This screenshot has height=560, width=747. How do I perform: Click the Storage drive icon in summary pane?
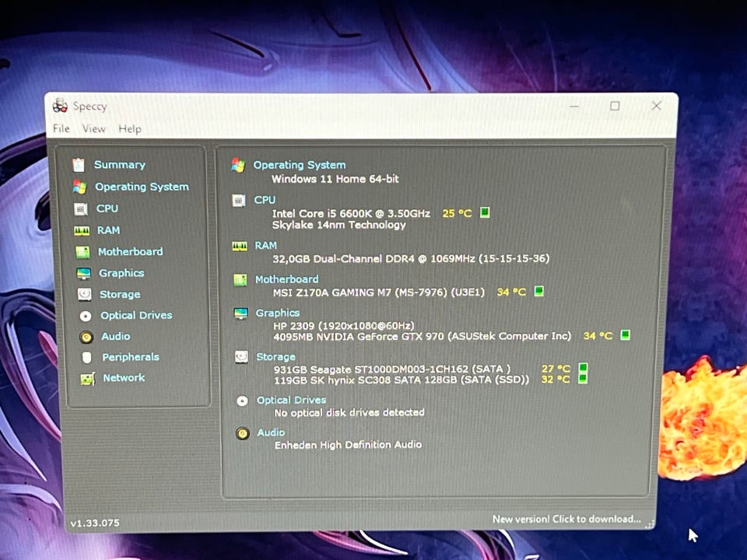pyautogui.click(x=241, y=357)
